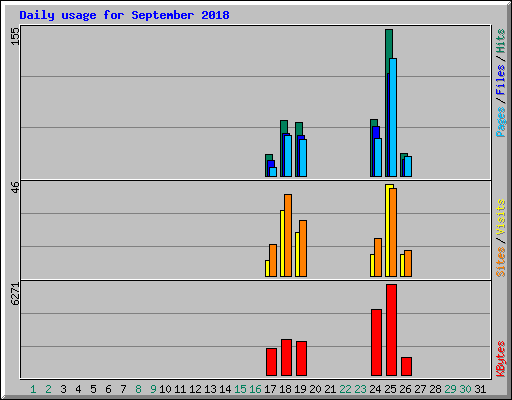Screen dimensions: 512x400
Task: Click the green "Hits" legend label
Action: click(501, 41)
